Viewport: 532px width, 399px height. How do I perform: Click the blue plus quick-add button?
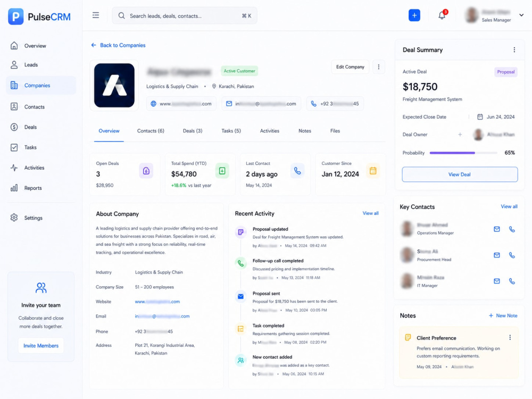click(414, 15)
